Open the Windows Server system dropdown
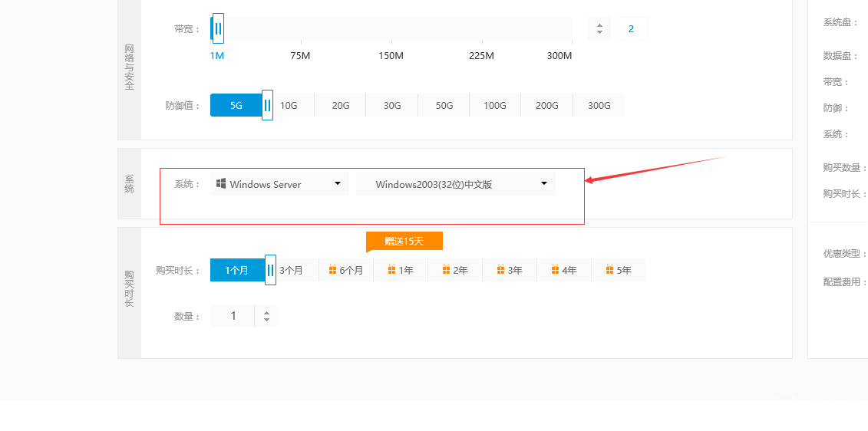 pos(279,184)
